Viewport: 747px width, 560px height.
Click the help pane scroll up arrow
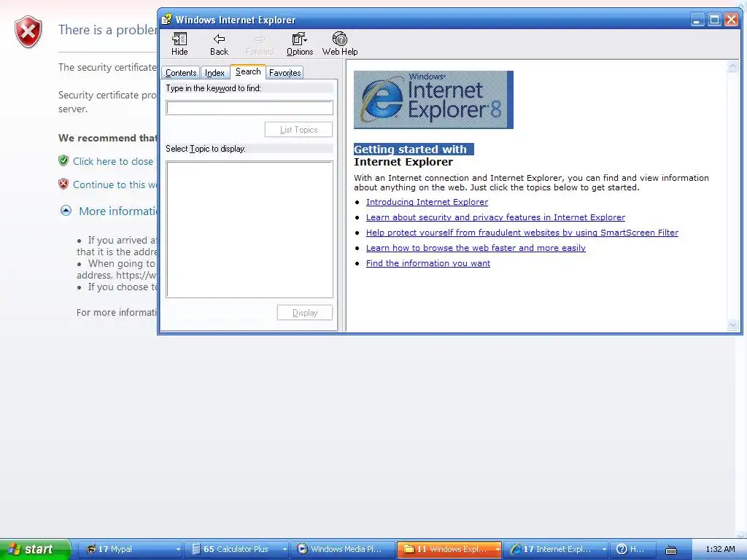coord(732,67)
